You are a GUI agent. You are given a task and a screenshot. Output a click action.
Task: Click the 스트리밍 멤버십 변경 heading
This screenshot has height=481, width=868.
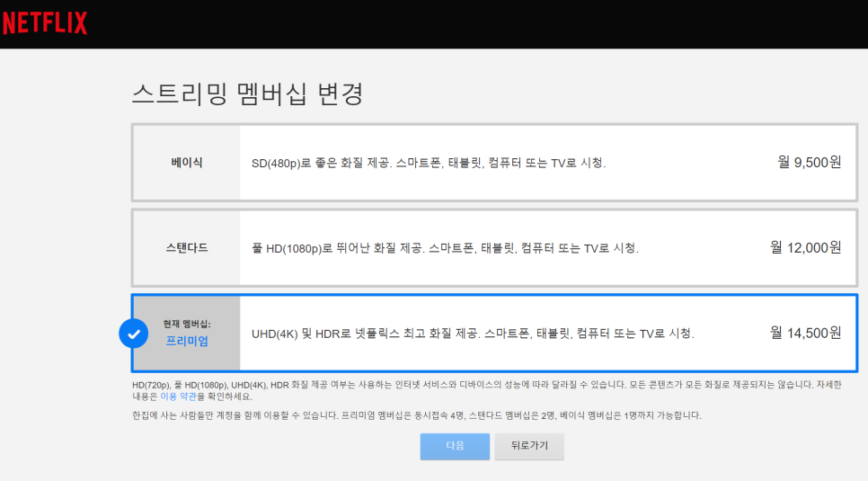coord(247,94)
